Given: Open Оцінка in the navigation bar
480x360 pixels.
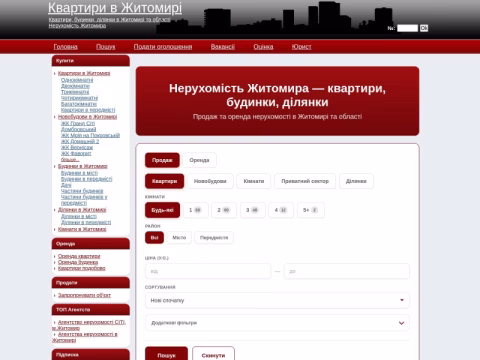Looking at the screenshot, I should pyautogui.click(x=263, y=47).
